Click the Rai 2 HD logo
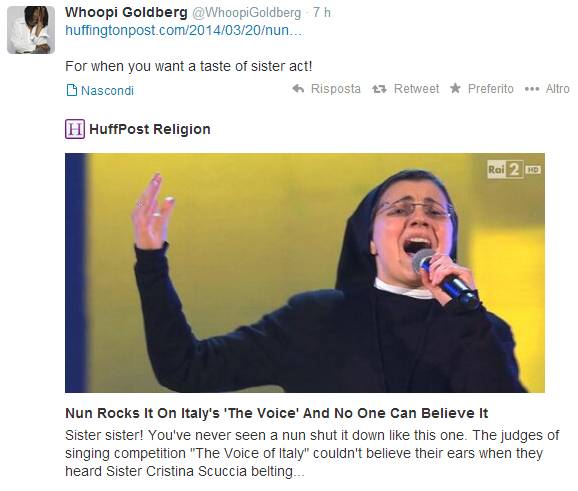Screen dimensions: 578x491 pos(514,170)
